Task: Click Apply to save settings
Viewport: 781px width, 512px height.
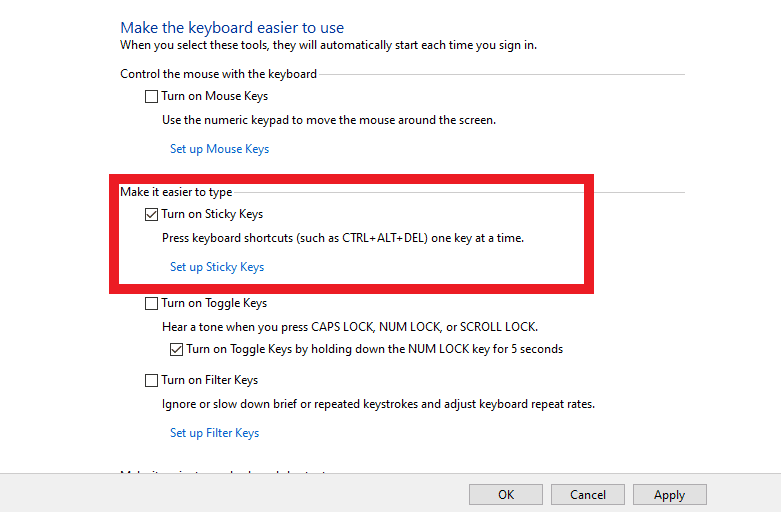Action: tap(669, 494)
